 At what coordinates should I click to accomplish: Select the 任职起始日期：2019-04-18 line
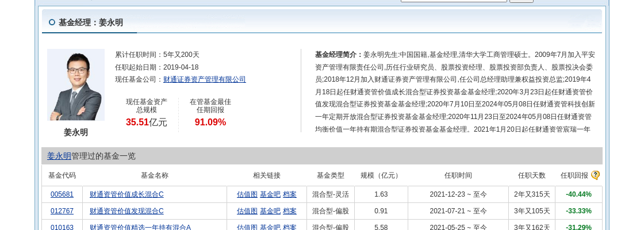(157, 67)
